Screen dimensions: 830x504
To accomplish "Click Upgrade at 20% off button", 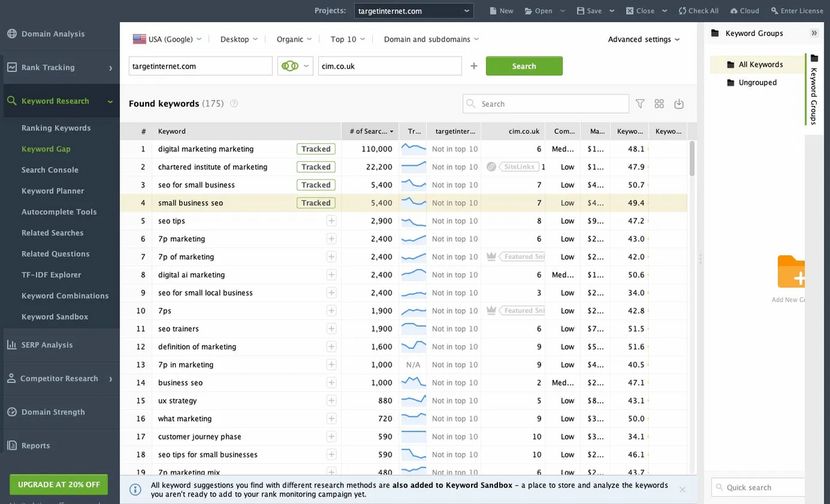I will point(59,485).
